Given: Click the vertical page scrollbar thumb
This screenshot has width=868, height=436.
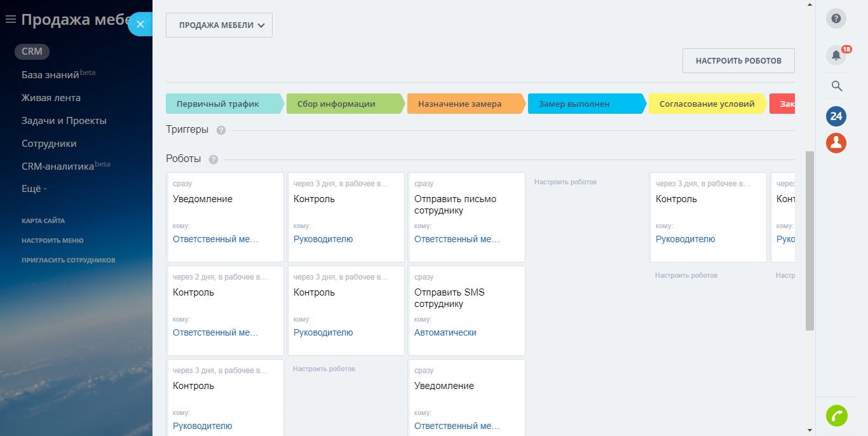Looking at the screenshot, I should pos(810,240).
